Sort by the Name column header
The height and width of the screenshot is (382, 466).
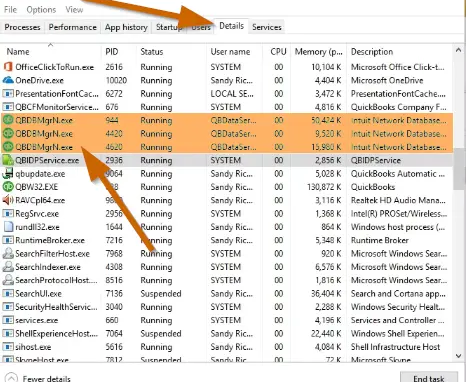51,52
